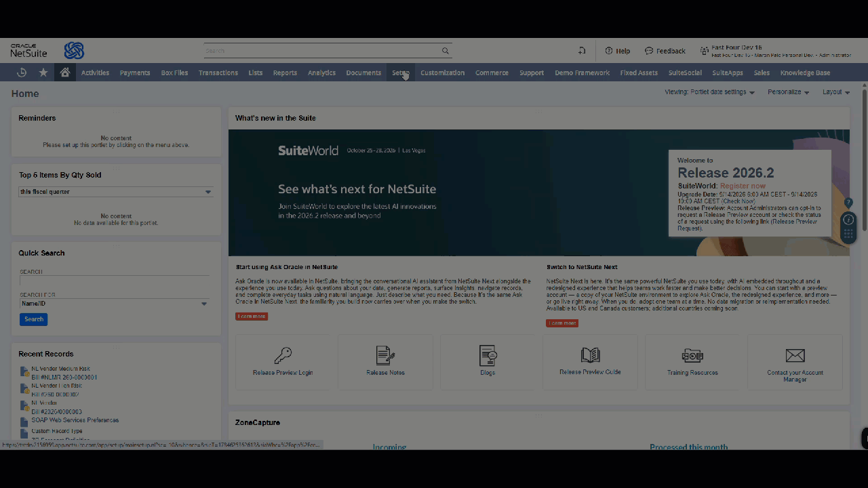Viewport: 868px width, 488px height.
Task: Click the global search input field
Action: click(322, 51)
